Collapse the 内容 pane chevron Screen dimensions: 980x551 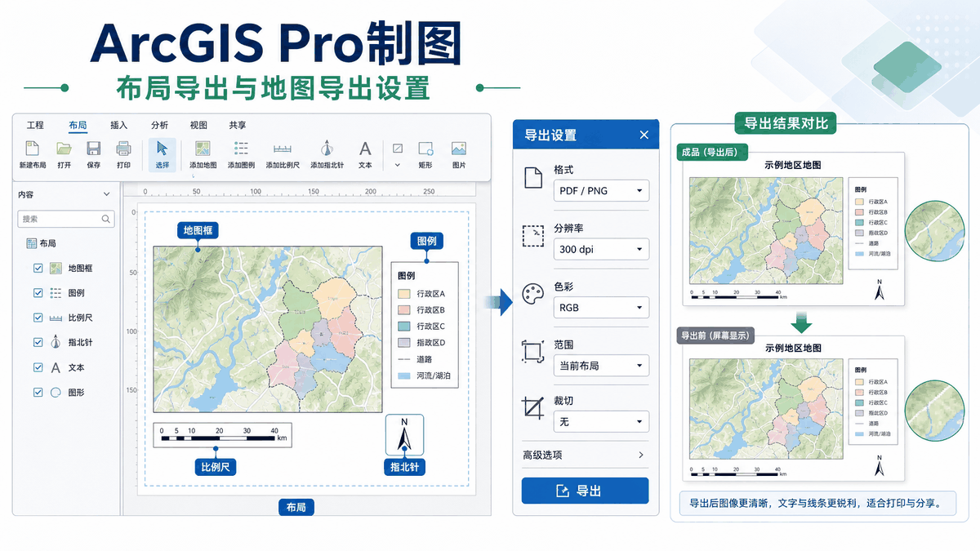coord(106,194)
